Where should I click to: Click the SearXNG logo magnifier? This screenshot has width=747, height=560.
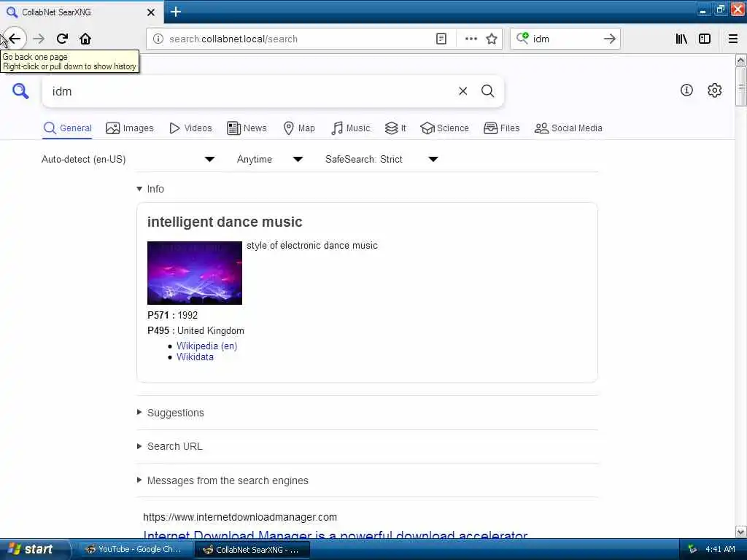[x=20, y=90]
